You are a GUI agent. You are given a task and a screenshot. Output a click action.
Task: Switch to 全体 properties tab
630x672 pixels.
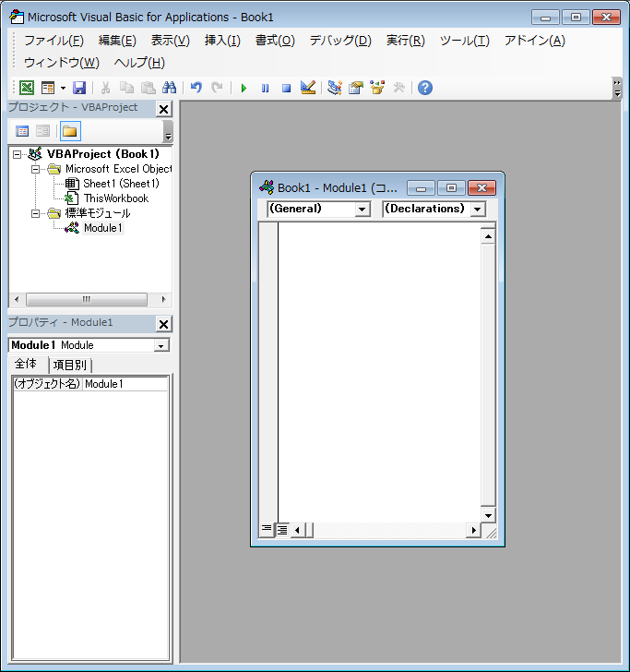pyautogui.click(x=26, y=364)
